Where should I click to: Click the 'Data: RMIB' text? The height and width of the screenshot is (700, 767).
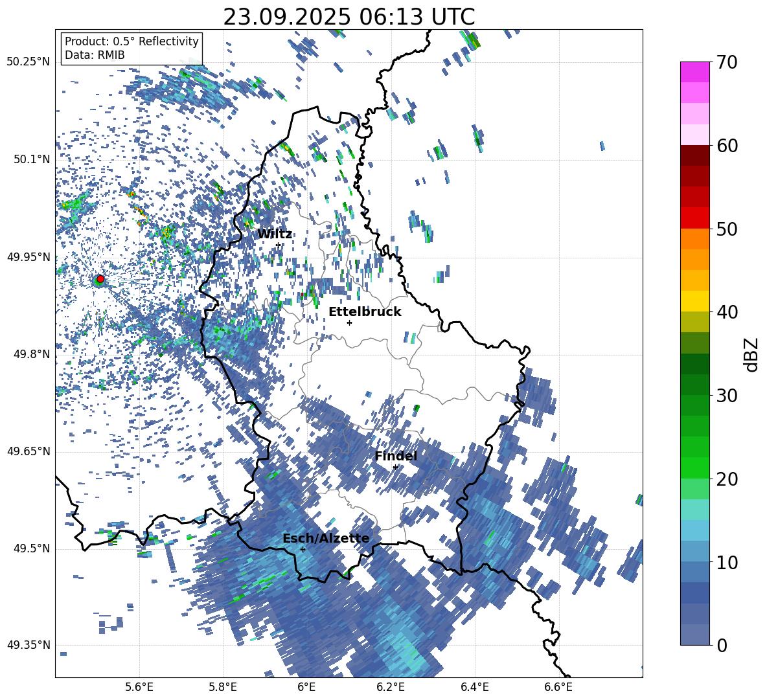[95, 55]
